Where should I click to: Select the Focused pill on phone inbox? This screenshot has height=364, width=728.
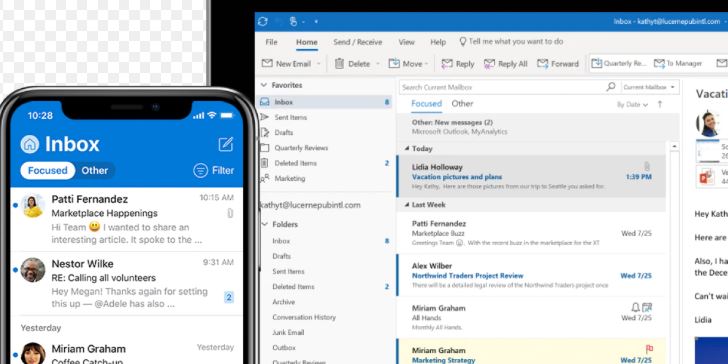point(47,170)
